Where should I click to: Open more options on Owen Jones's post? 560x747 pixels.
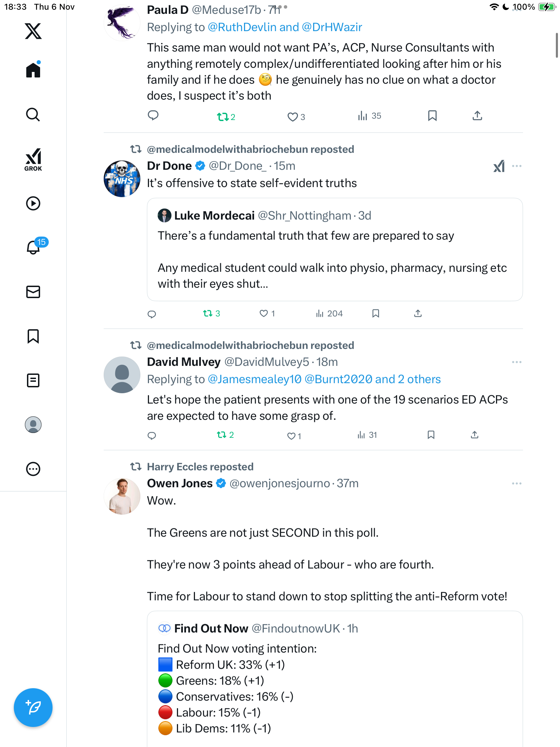click(x=516, y=483)
